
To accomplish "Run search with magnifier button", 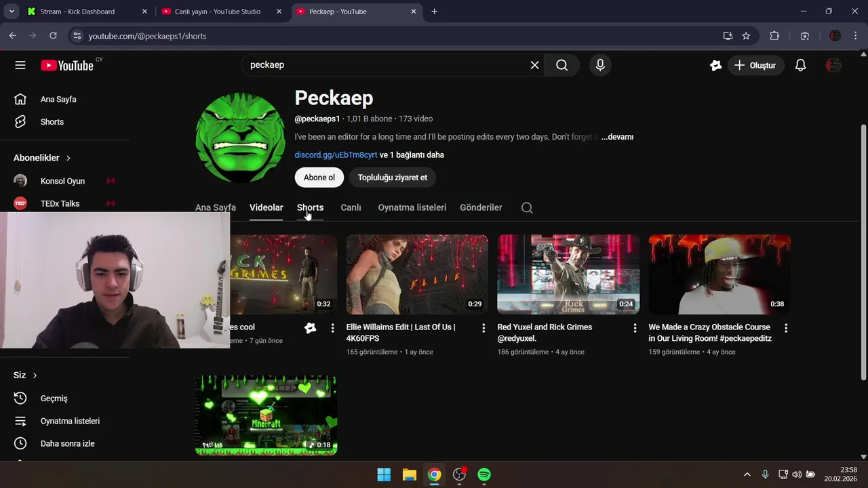I will 561,65.
